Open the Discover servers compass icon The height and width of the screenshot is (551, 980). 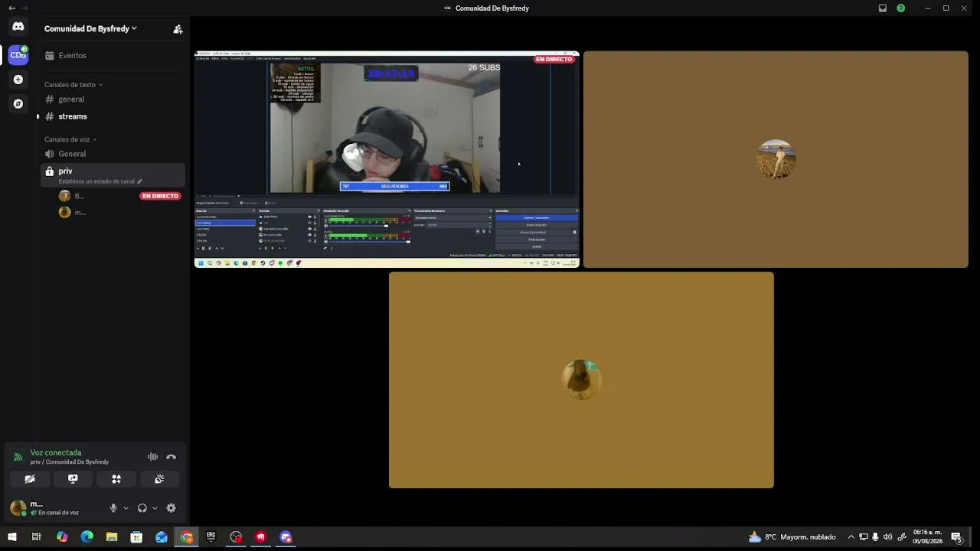pyautogui.click(x=18, y=103)
